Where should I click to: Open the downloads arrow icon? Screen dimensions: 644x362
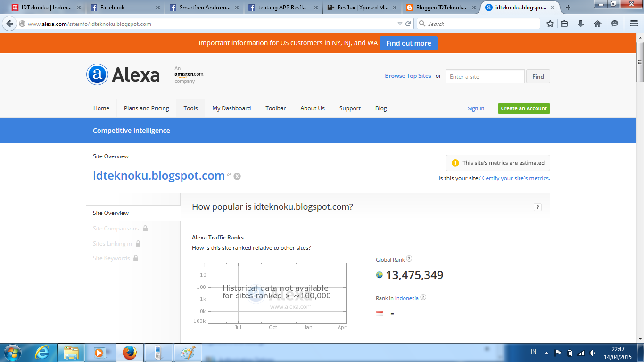pyautogui.click(x=581, y=24)
